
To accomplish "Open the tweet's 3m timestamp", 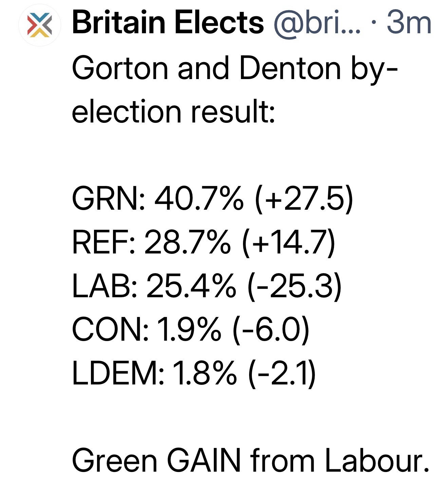I will click(409, 23).
